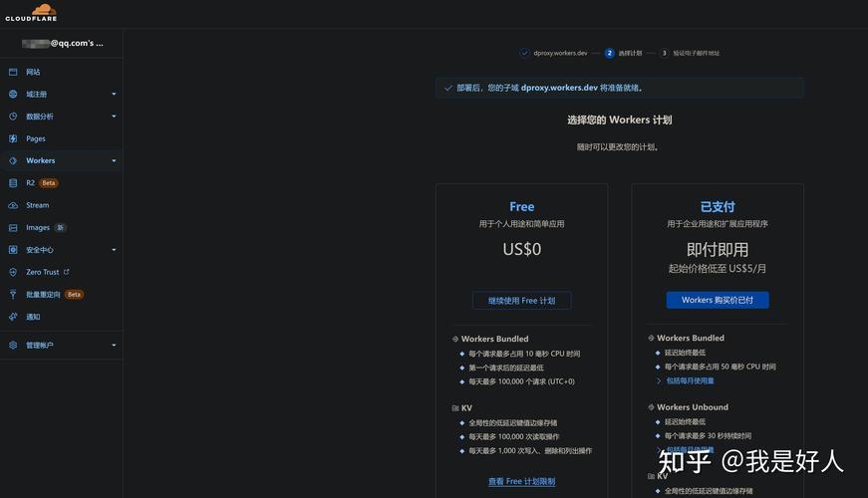Click the @qq.com account name
Image resolution: width=868 pixels, height=498 pixels.
63,43
